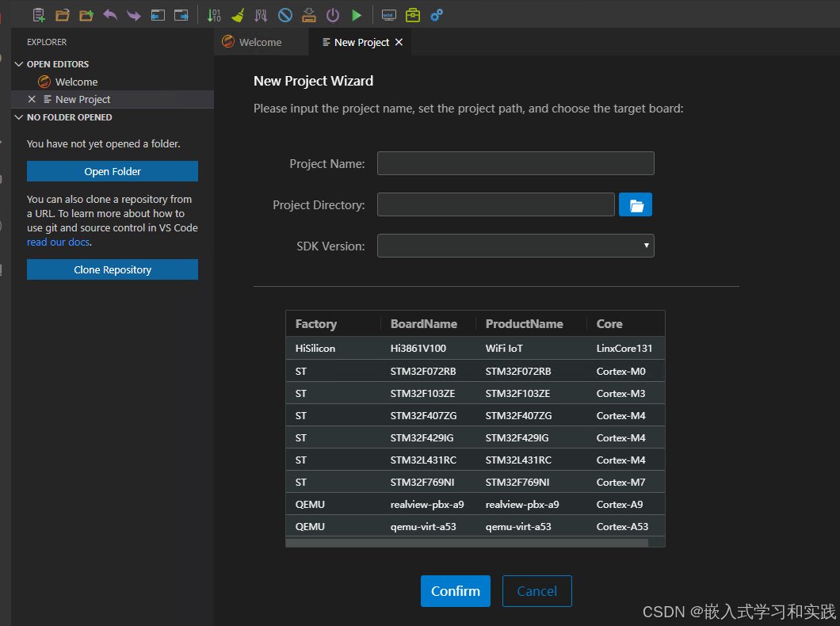The image size is (840, 626).
Task: Click the open project folder icon
Action: coord(63,15)
